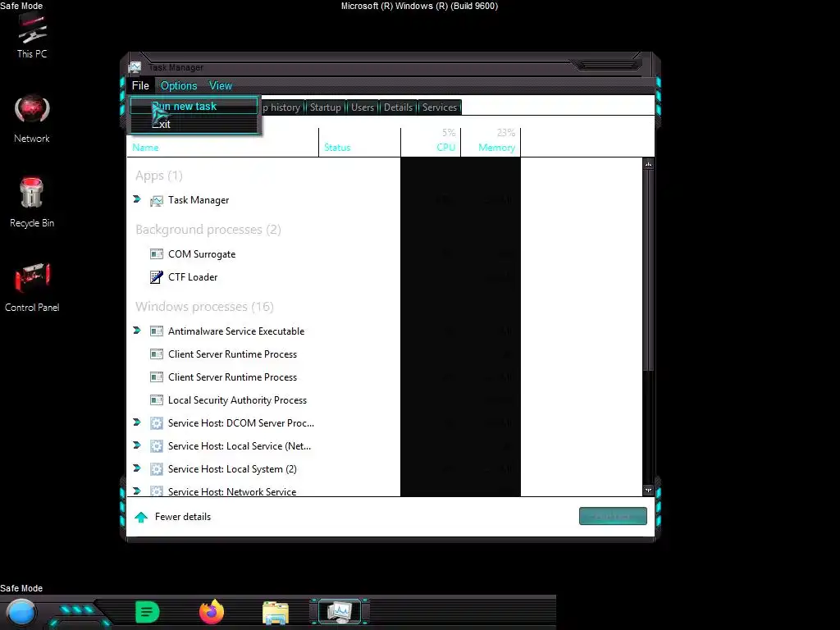840x630 pixels.
Task: Select COM Surrogate process name
Action: click(x=202, y=254)
